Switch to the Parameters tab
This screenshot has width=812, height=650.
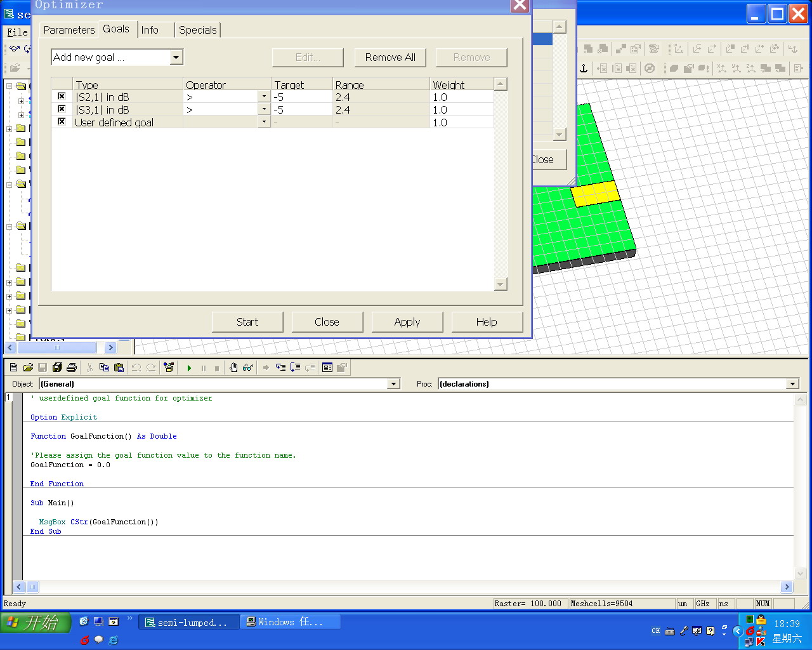[69, 30]
